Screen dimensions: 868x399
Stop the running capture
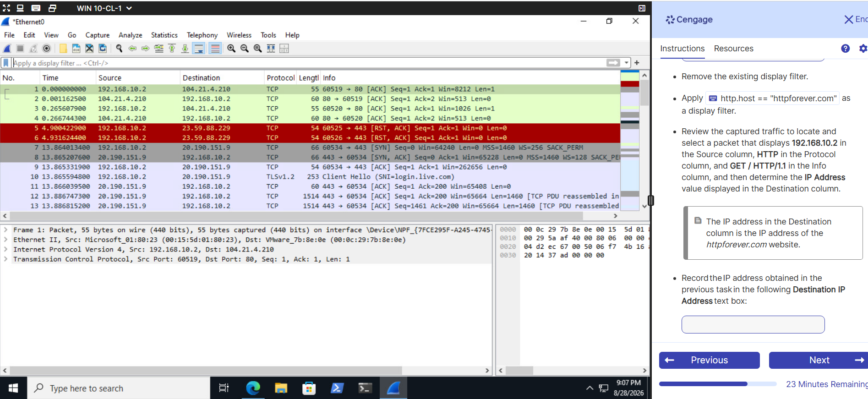tap(20, 49)
